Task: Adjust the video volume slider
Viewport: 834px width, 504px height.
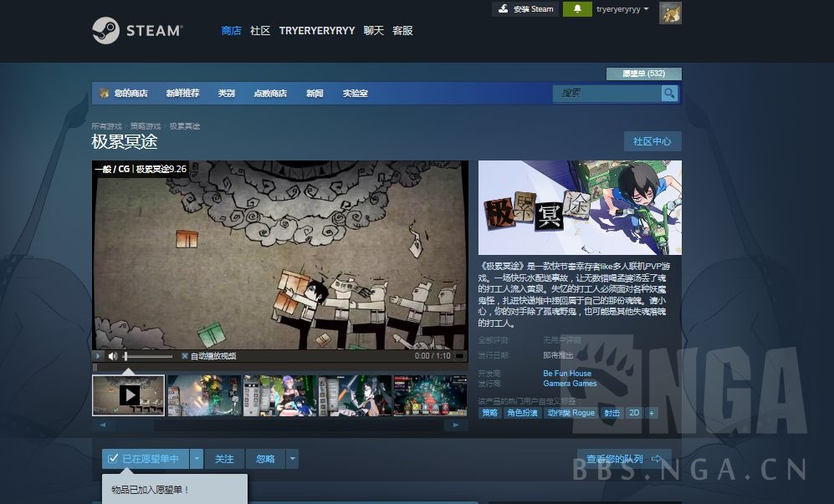Action: (x=148, y=356)
